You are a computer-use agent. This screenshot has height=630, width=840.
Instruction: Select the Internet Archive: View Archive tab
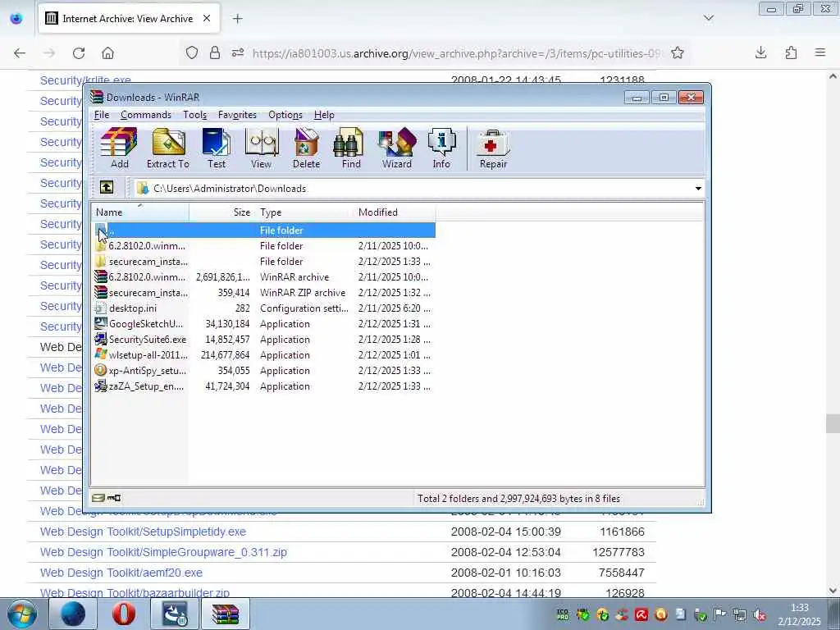(x=129, y=19)
